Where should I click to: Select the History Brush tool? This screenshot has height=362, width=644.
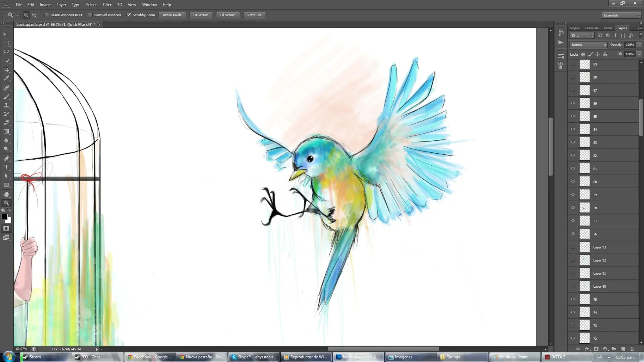6,114
